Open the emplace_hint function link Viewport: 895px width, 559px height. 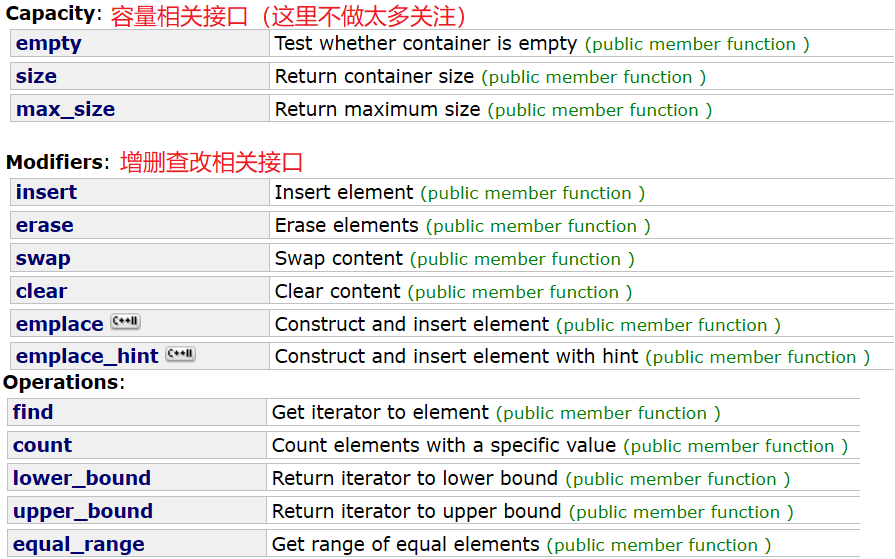pyautogui.click(x=87, y=356)
